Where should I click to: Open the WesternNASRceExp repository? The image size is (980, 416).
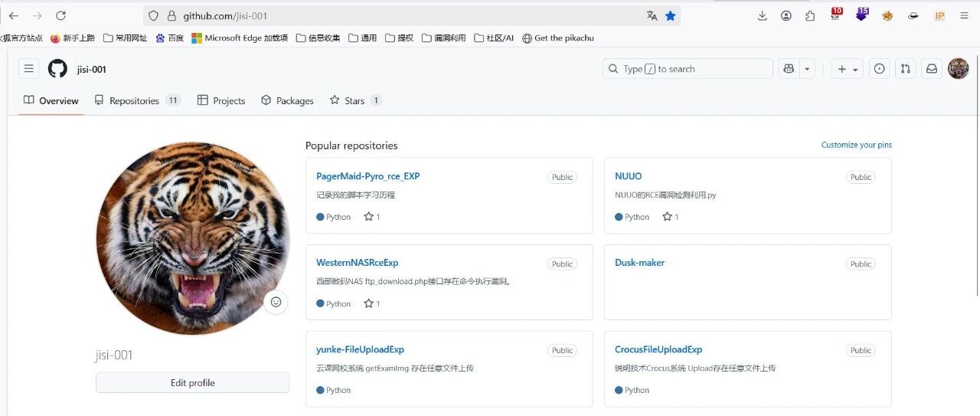click(357, 263)
